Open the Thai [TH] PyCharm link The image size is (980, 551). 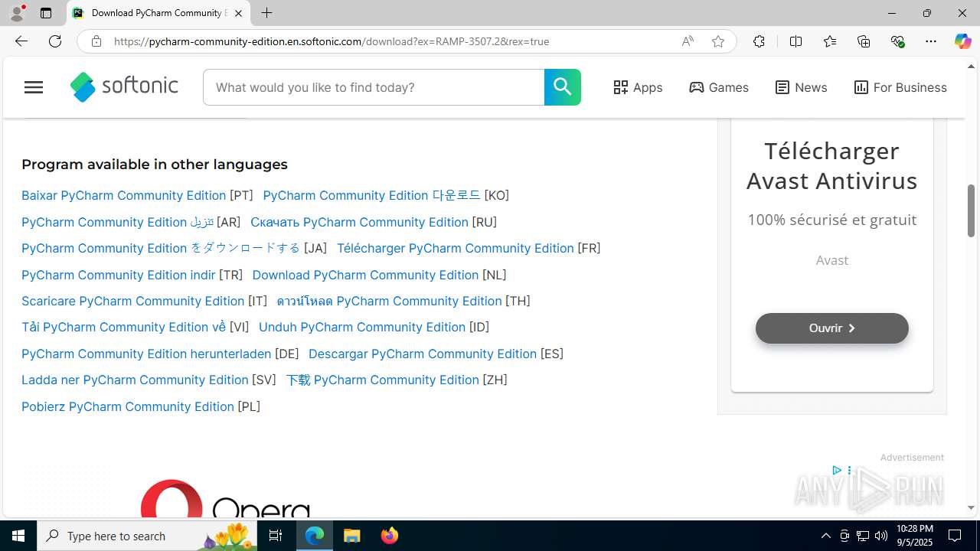[x=389, y=301]
